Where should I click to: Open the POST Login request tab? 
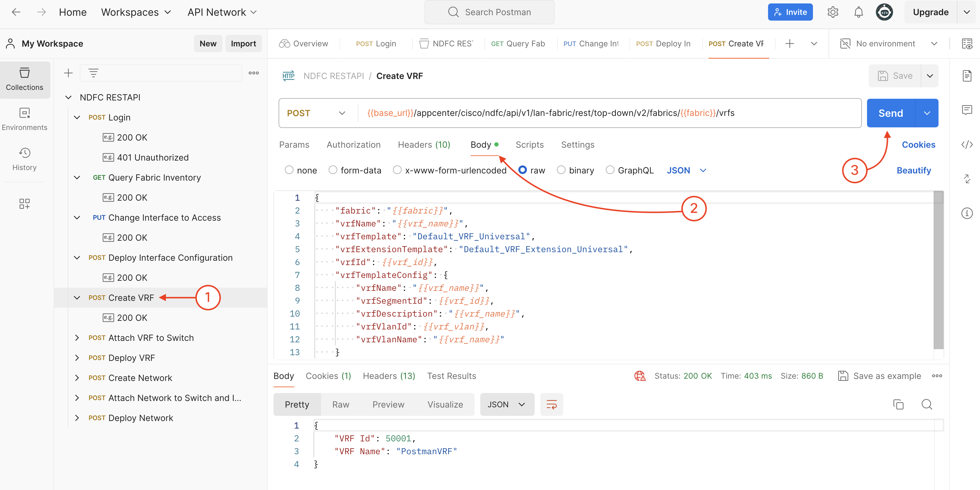[376, 44]
